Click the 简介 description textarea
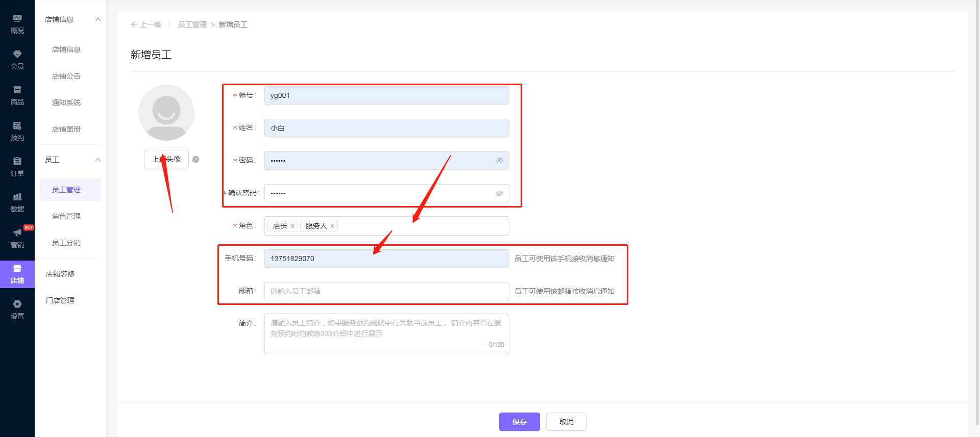Viewport: 980px width, 437px height. [x=386, y=334]
